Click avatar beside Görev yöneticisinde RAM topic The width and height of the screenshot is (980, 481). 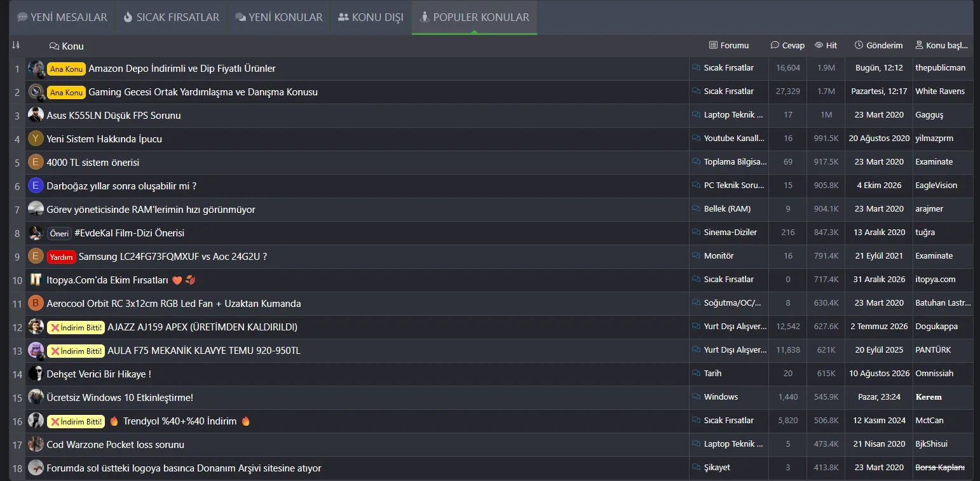(x=36, y=209)
